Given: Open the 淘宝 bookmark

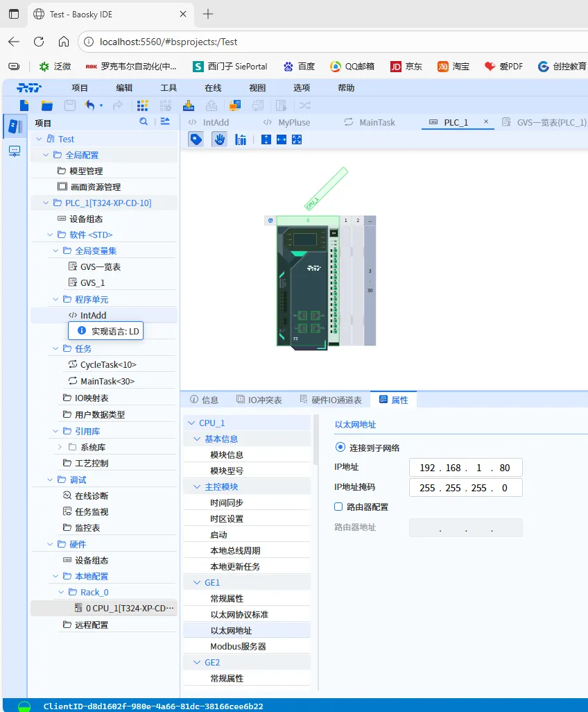Looking at the screenshot, I should click(x=453, y=67).
